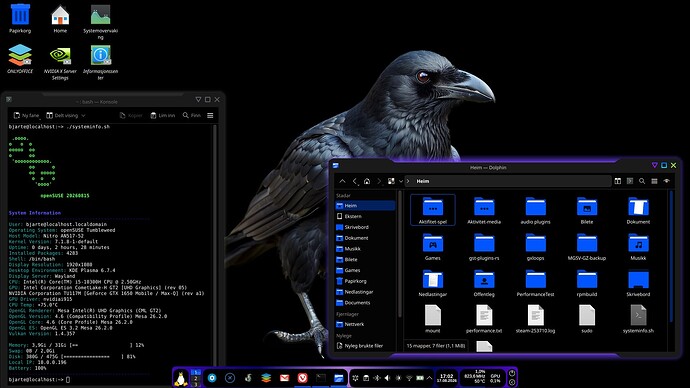The height and width of the screenshot is (388, 690).
Task: Select the Offentleg folder
Action: [484, 283]
